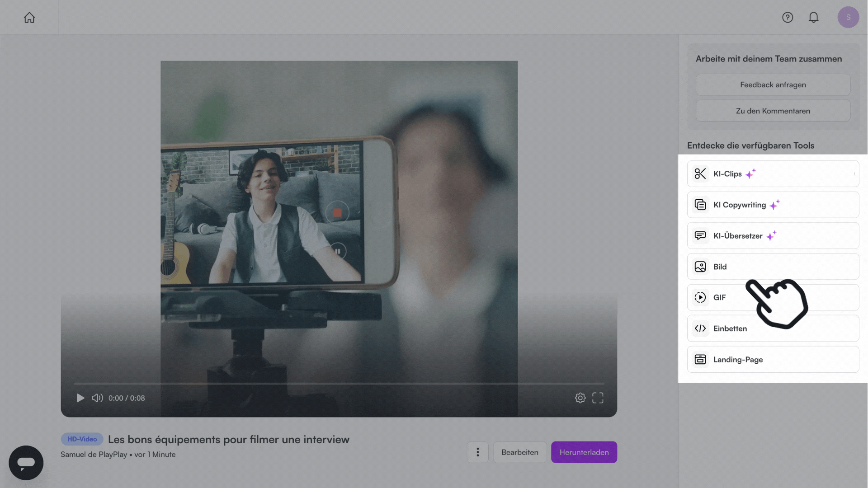Open KI-Übersetzer translator tool
This screenshot has height=488, width=868.
pos(773,235)
